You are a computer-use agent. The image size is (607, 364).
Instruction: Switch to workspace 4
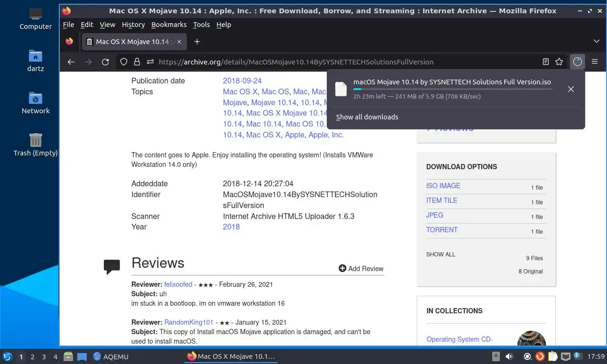55,356
